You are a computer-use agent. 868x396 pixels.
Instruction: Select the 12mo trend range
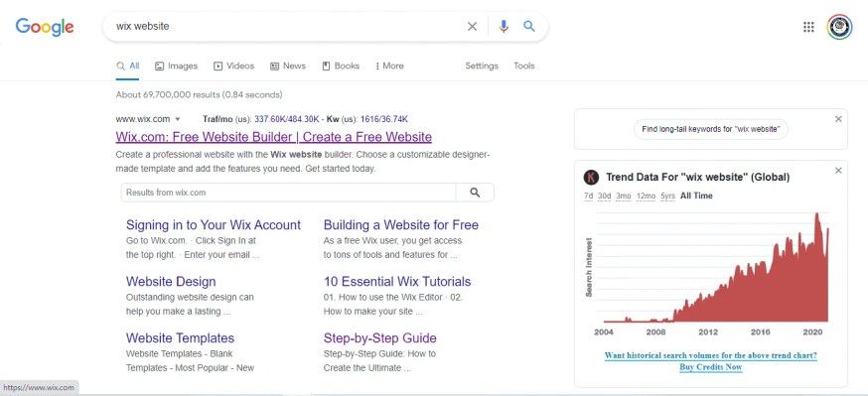[646, 196]
